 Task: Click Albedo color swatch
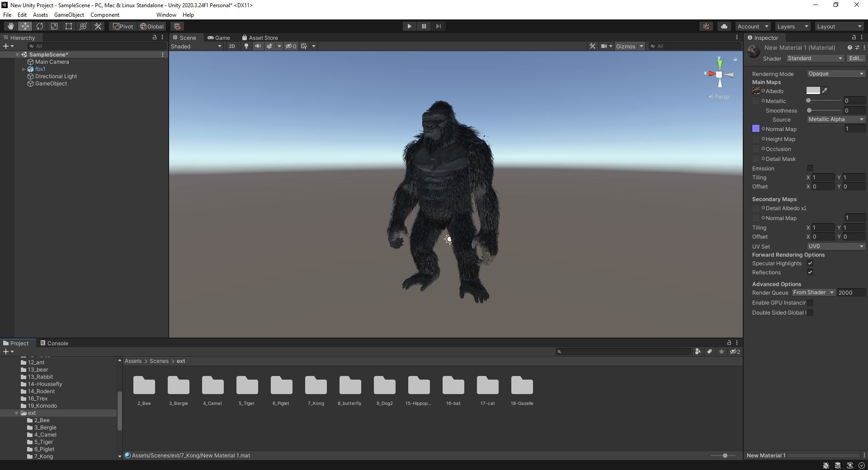coord(813,91)
